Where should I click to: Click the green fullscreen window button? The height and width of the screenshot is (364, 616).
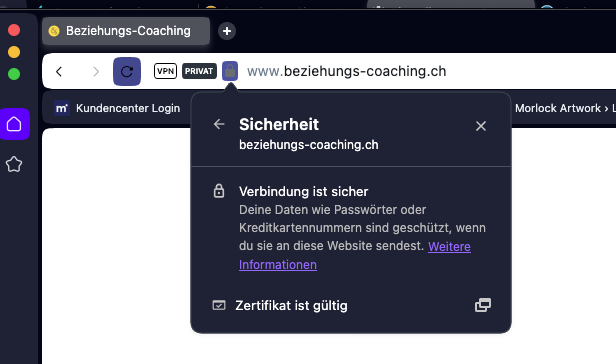click(x=14, y=74)
